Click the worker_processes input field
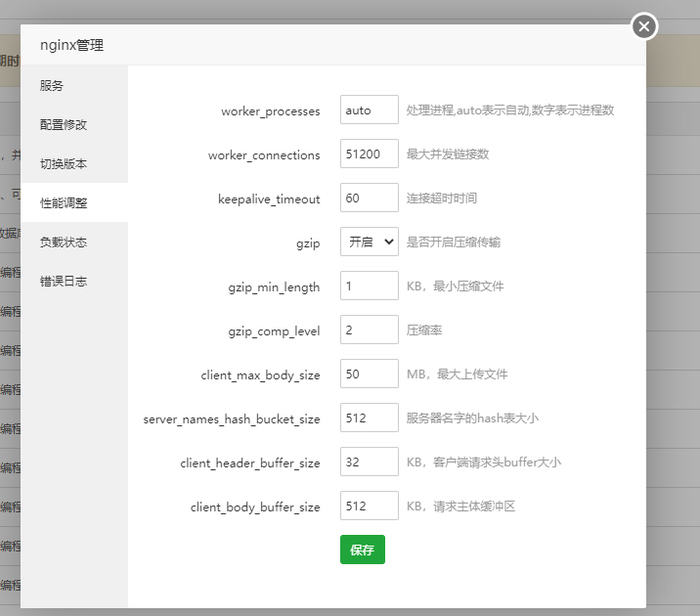This screenshot has width=700, height=616. [370, 110]
